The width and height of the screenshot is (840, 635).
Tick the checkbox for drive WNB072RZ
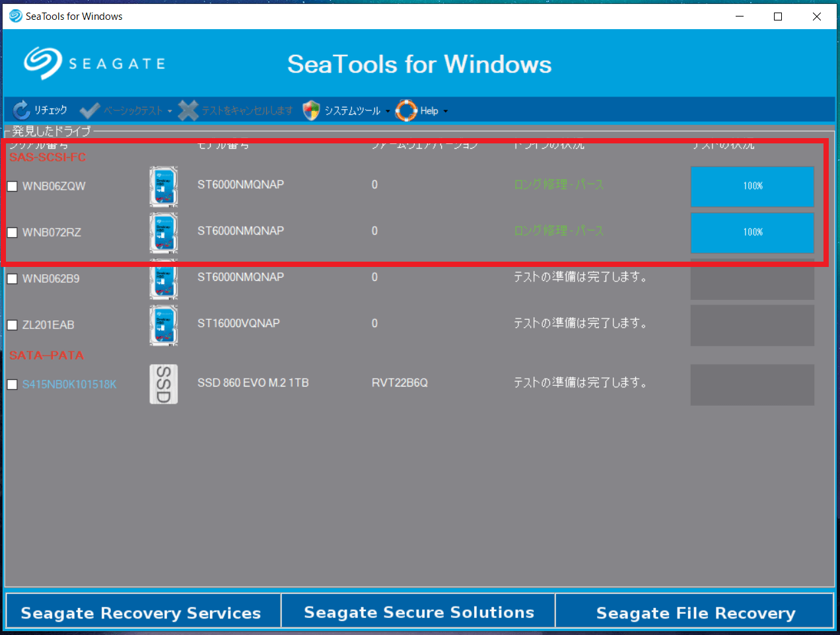[x=12, y=233]
